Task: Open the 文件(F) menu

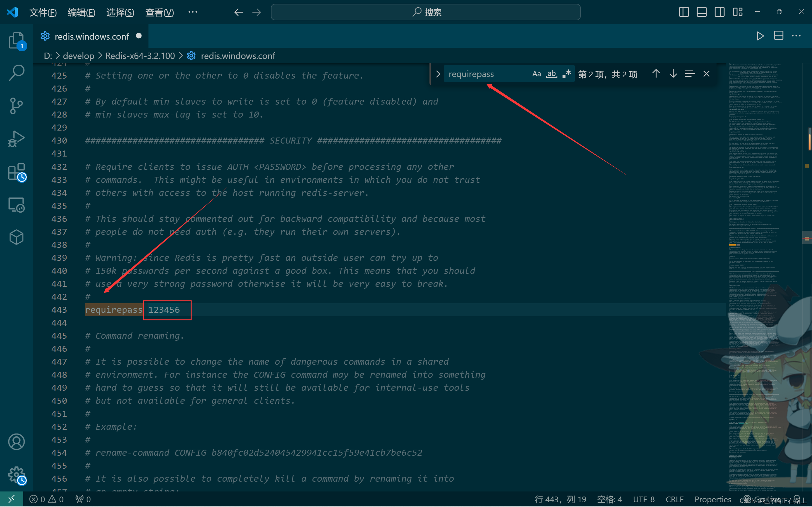Action: [x=43, y=12]
